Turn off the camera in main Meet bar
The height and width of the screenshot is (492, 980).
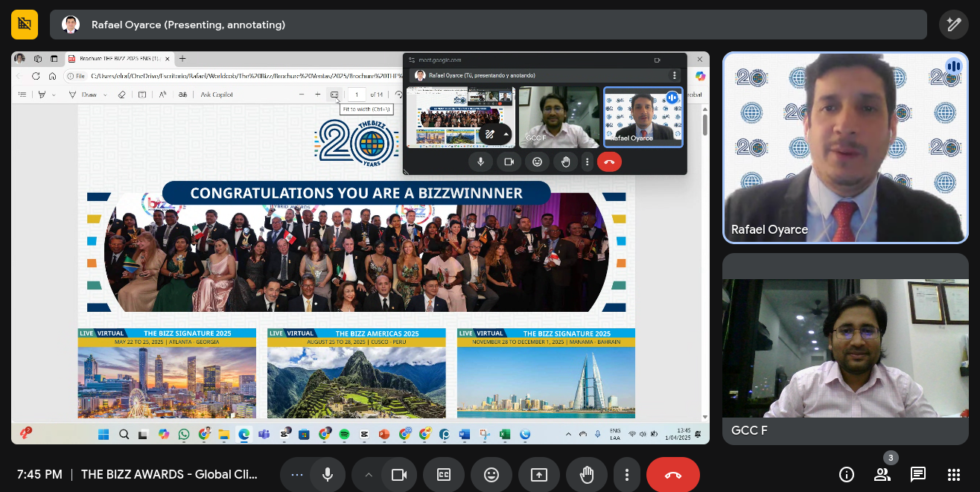[399, 475]
